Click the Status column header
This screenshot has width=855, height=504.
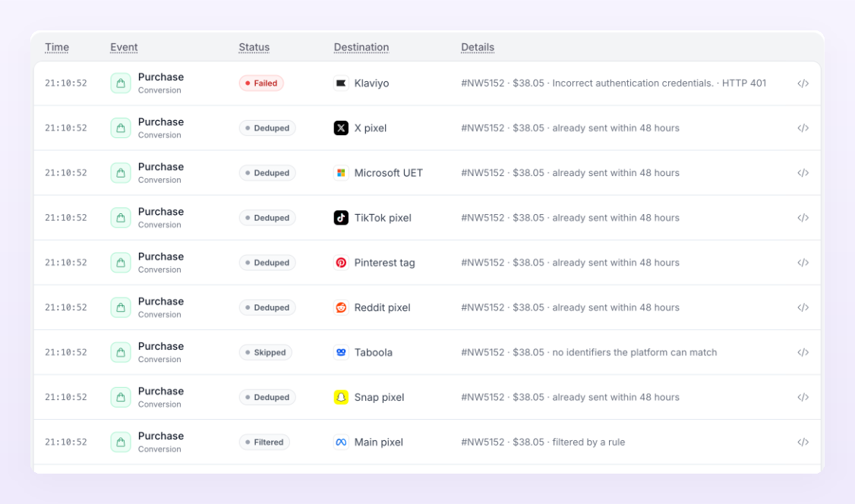pos(254,47)
